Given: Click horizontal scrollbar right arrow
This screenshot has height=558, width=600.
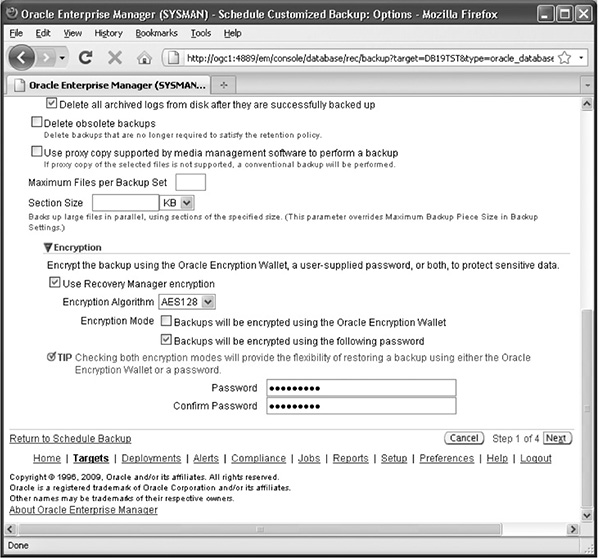Looking at the screenshot, I should 573,529.
